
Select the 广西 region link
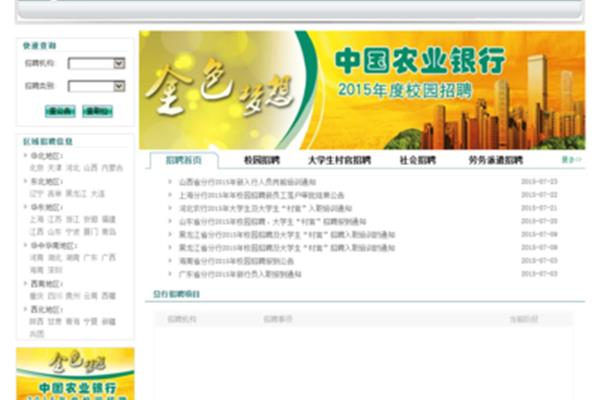109,258
